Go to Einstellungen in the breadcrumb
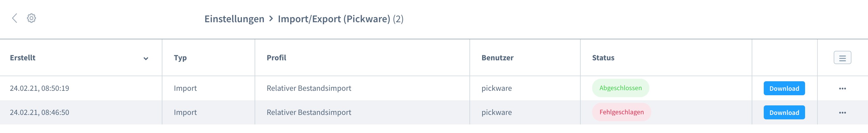The width and height of the screenshot is (868, 133). [234, 19]
